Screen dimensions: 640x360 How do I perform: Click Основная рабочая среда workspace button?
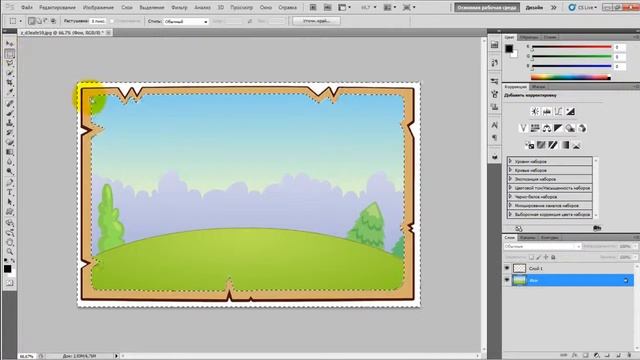487,7
